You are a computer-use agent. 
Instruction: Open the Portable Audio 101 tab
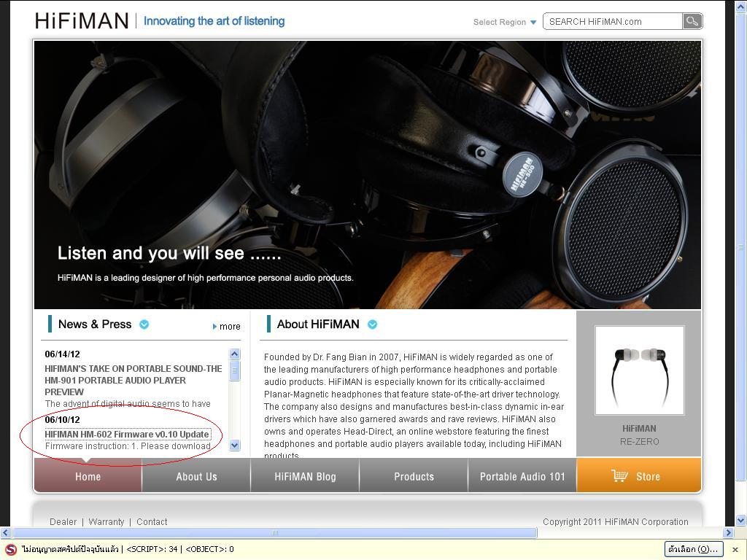tap(522, 476)
